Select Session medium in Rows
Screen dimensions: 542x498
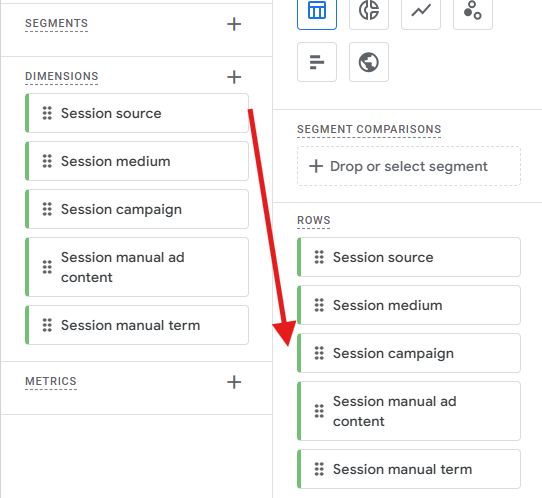(409, 305)
